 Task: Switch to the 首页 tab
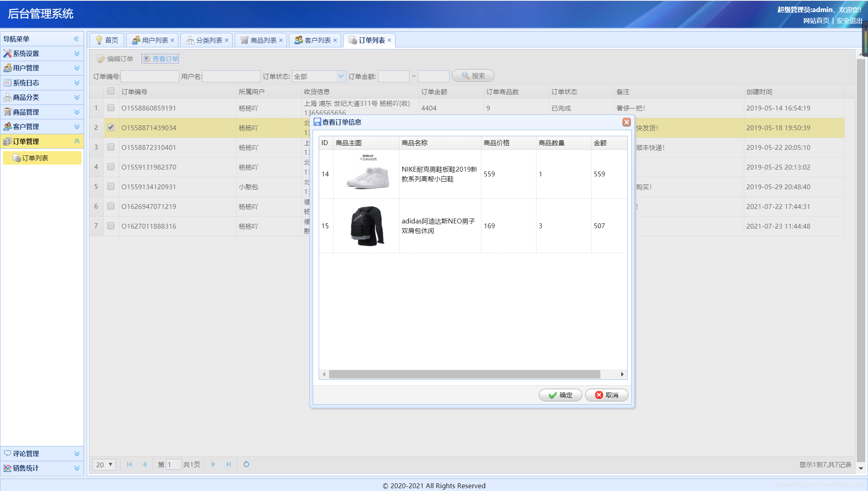click(107, 40)
